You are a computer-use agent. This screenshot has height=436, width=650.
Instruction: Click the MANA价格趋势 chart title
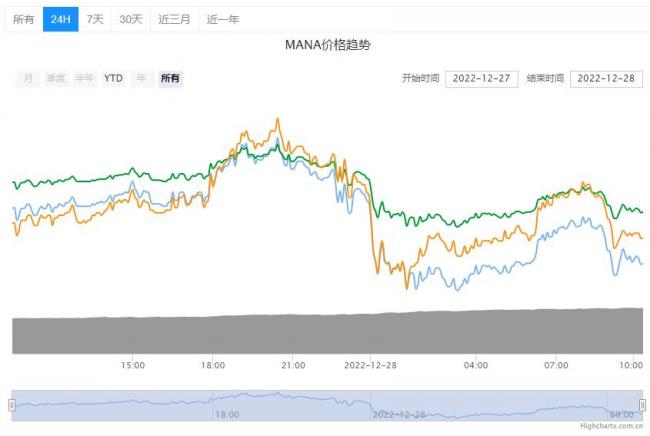pos(327,45)
